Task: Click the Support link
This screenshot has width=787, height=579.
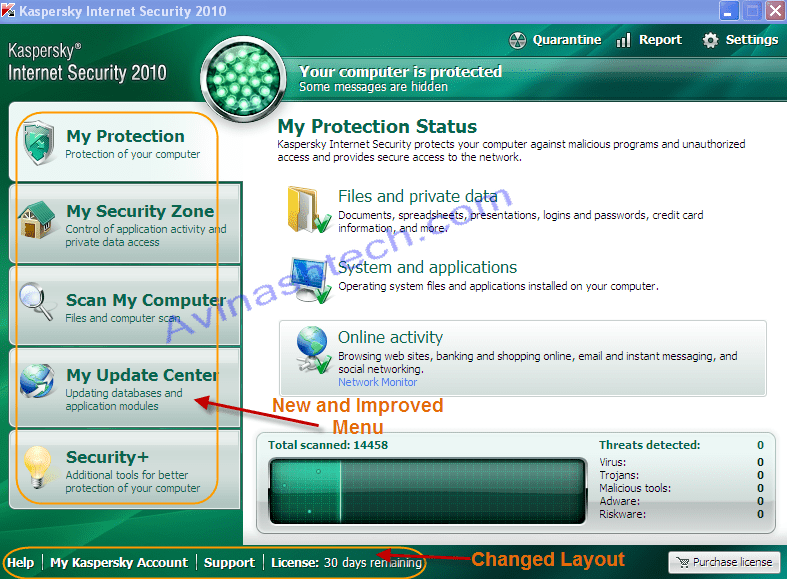Action: click(229, 562)
